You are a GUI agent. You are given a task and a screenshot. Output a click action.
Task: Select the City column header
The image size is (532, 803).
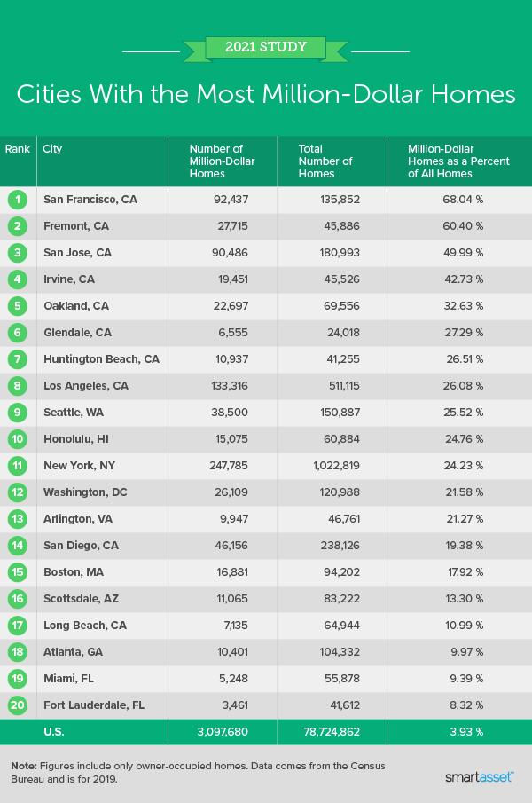click(52, 149)
